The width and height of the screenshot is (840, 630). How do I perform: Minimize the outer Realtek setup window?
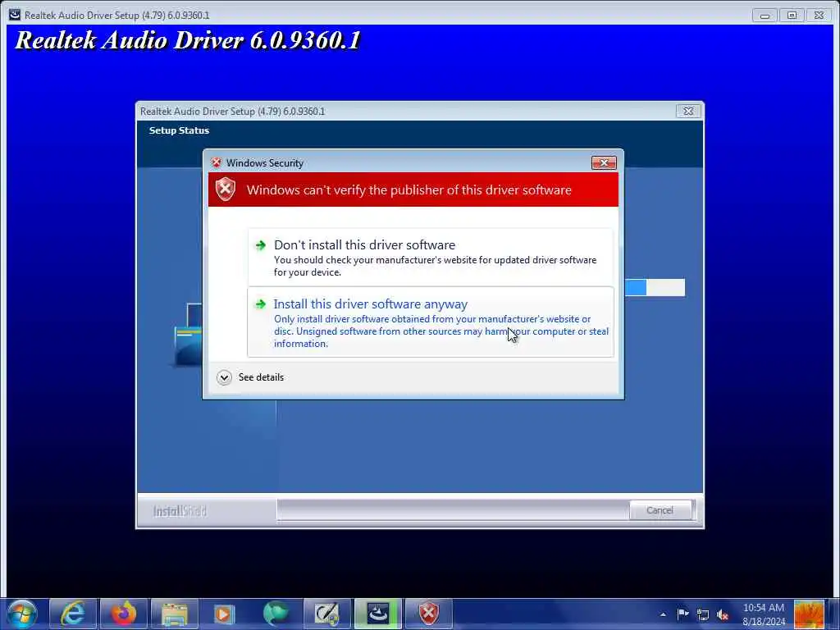pyautogui.click(x=765, y=15)
